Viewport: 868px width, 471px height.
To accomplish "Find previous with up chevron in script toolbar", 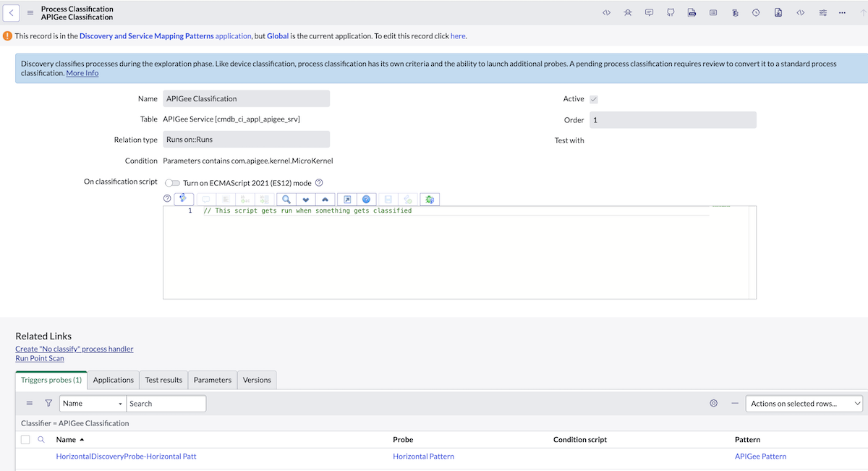I will pyautogui.click(x=325, y=199).
